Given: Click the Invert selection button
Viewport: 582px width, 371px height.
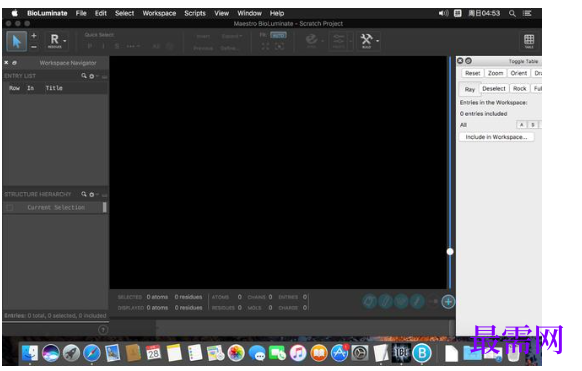Looking at the screenshot, I should pyautogui.click(x=203, y=36).
